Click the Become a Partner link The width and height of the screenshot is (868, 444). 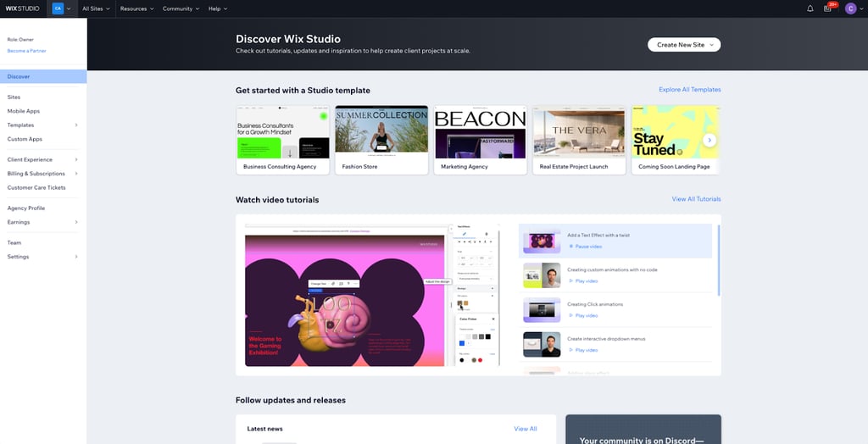(x=26, y=51)
